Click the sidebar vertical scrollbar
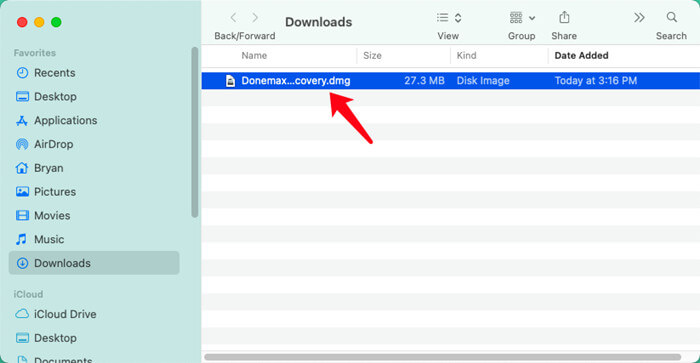Viewport: 700px width, 363px height. 195,132
